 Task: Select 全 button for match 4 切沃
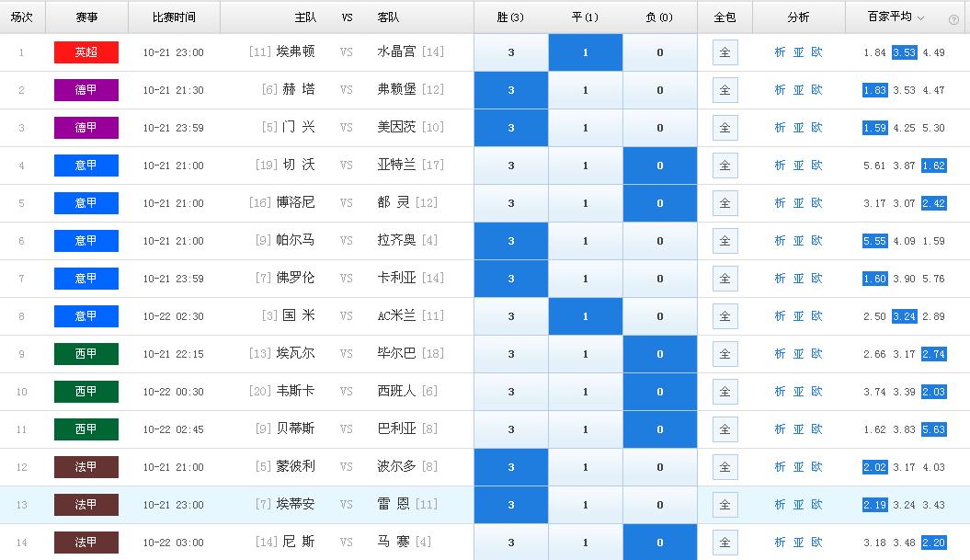[x=725, y=166]
